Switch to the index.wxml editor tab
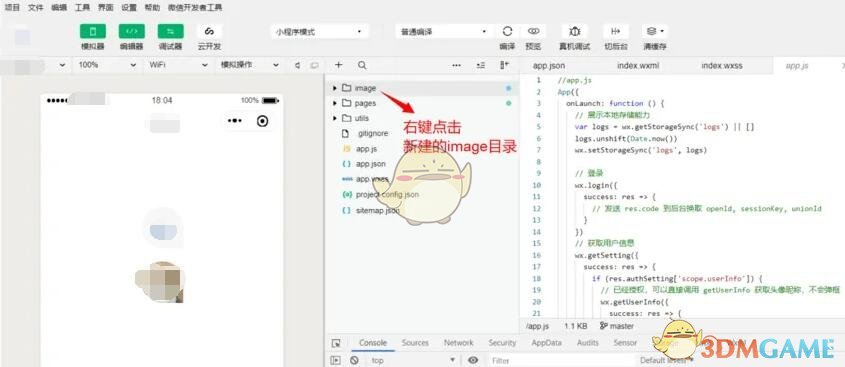The image size is (845, 367). pyautogui.click(x=638, y=66)
